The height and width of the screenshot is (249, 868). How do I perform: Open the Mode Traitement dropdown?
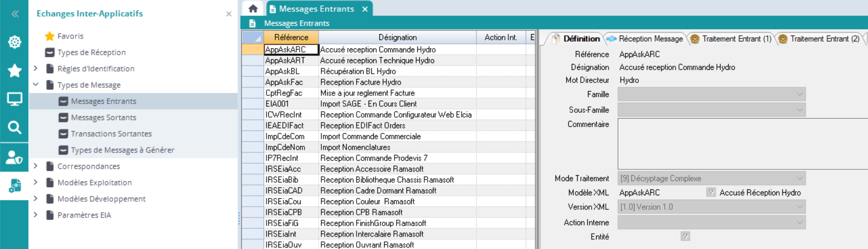pyautogui.click(x=711, y=178)
